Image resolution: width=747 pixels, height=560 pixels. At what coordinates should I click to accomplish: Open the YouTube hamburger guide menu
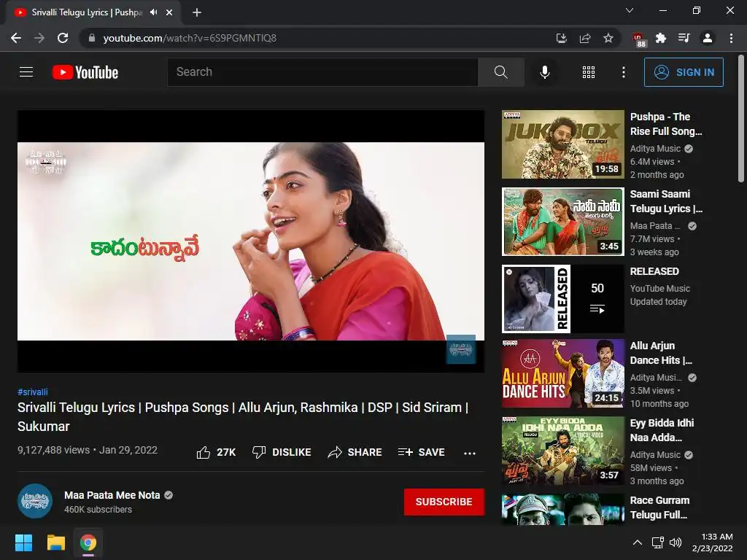pos(26,72)
